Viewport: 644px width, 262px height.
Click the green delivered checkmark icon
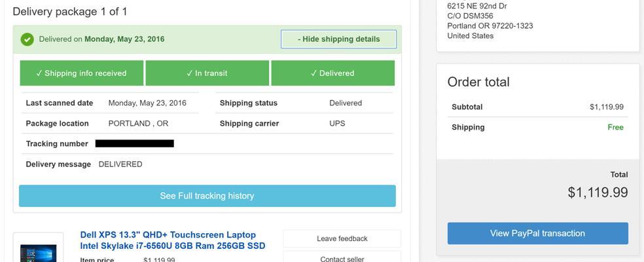pyautogui.click(x=27, y=39)
